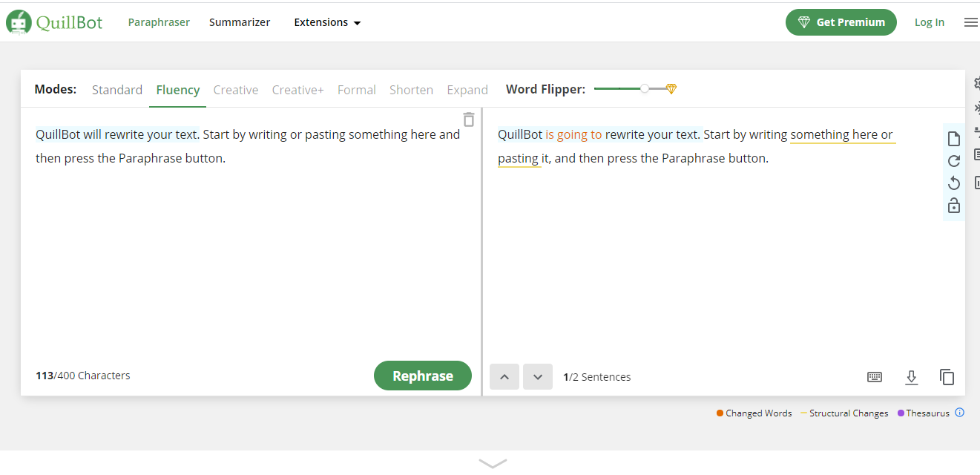980x475 pixels.
Task: Open the hamburger menu icon
Action: (970, 22)
